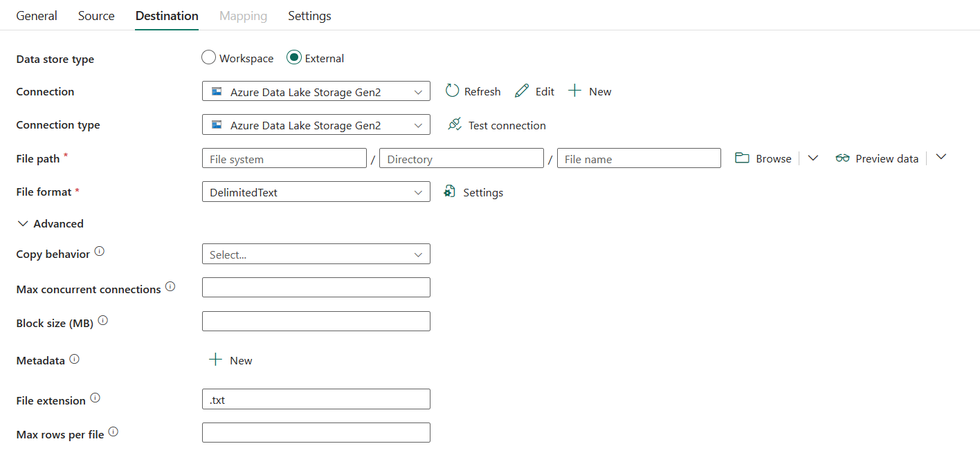This screenshot has height=455, width=980.
Task: Switch to the General tab
Action: coord(37,15)
